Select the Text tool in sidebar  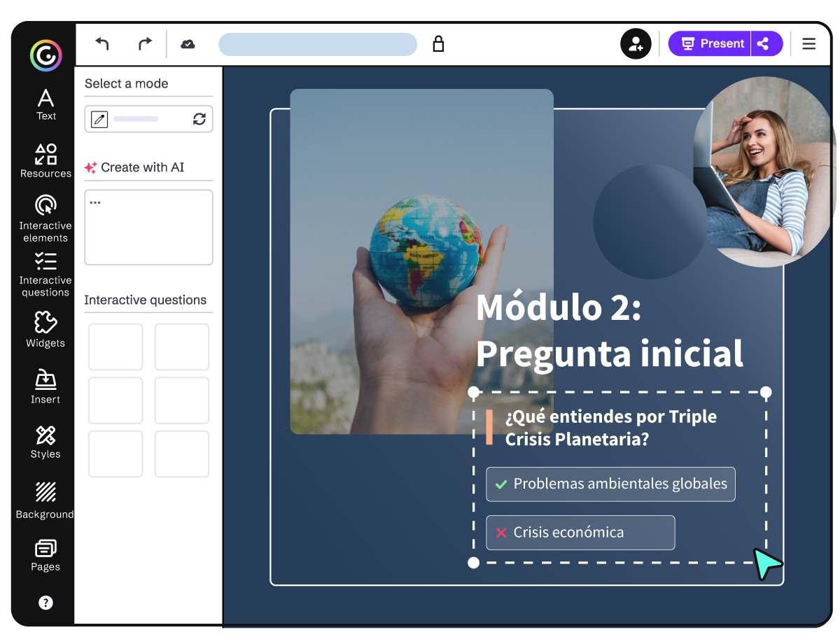[45, 104]
